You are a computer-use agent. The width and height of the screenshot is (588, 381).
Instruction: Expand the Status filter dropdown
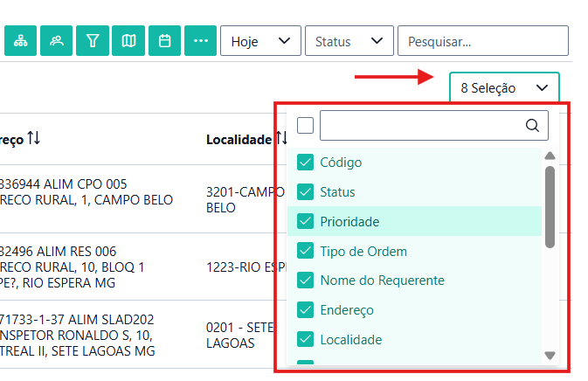349,41
